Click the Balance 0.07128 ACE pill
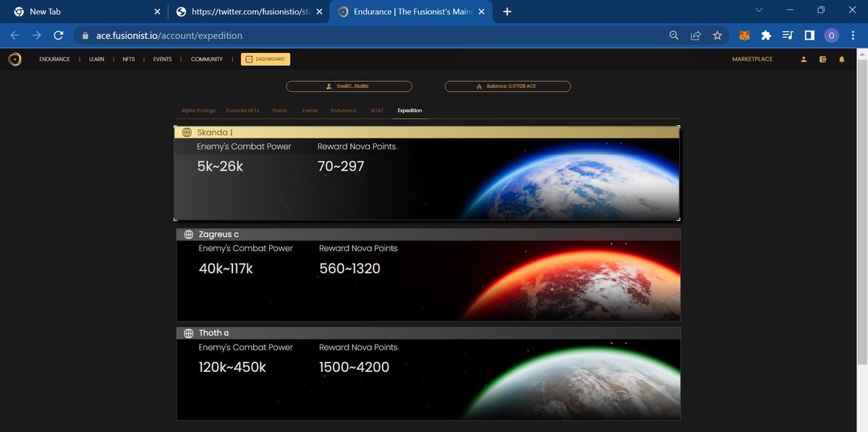Screen dimensions: 868x432 [x=508, y=86]
